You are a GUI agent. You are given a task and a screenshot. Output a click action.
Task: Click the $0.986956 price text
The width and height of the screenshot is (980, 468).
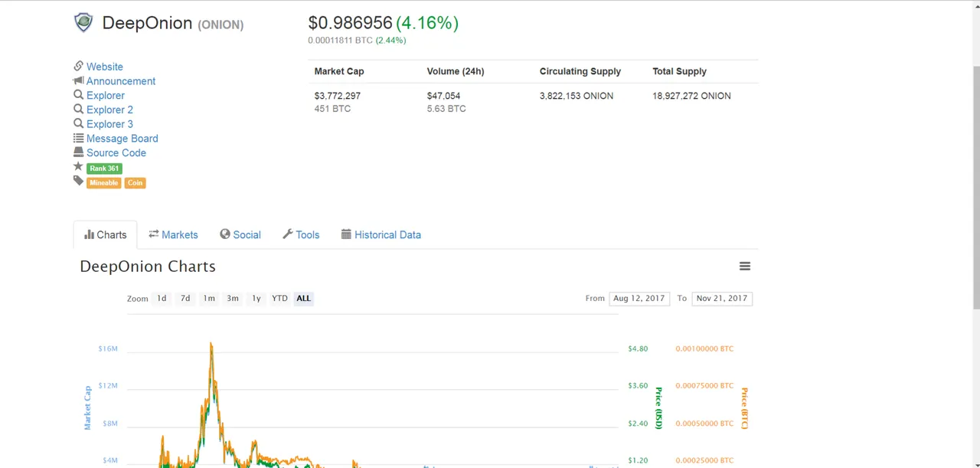[350, 23]
